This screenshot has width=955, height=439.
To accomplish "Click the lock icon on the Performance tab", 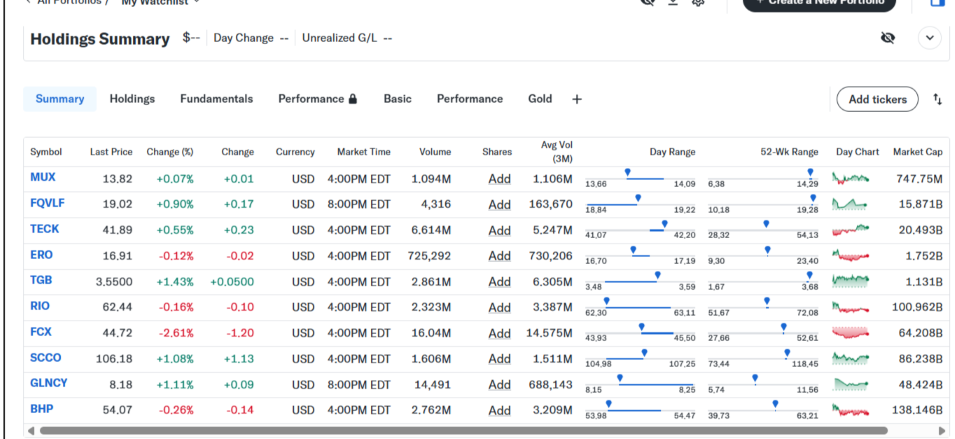I will click(x=353, y=100).
